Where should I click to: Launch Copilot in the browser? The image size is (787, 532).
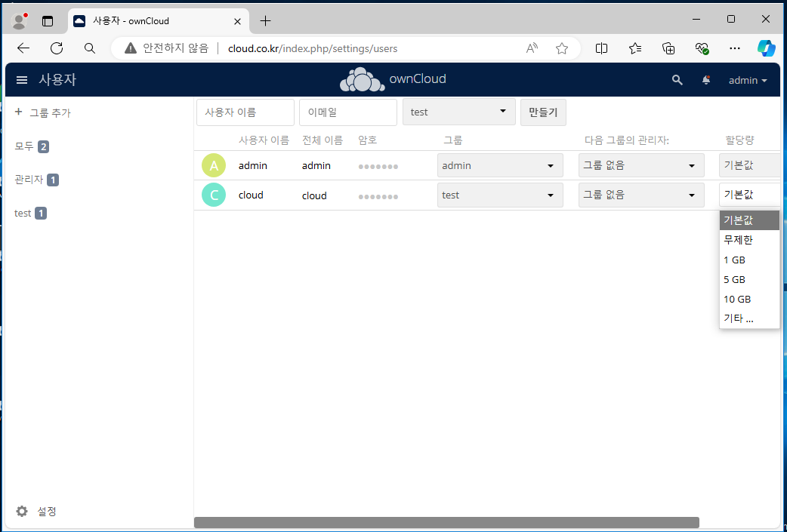pyautogui.click(x=767, y=48)
